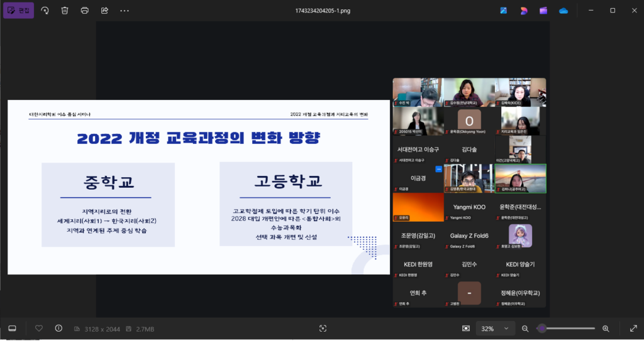Click the participant tile '김다솔'
644x341 pixels.
point(469,150)
